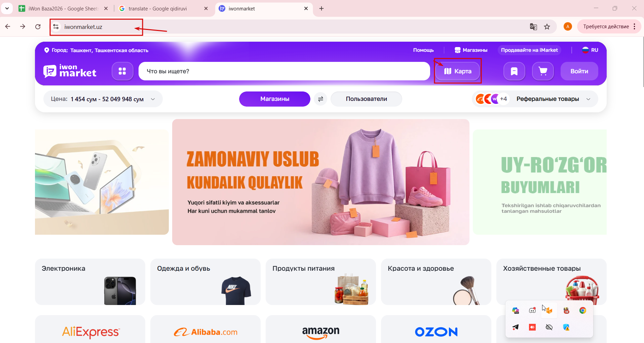Click the Google Translate icon in address bar
This screenshot has height=343, width=644.
click(x=533, y=27)
